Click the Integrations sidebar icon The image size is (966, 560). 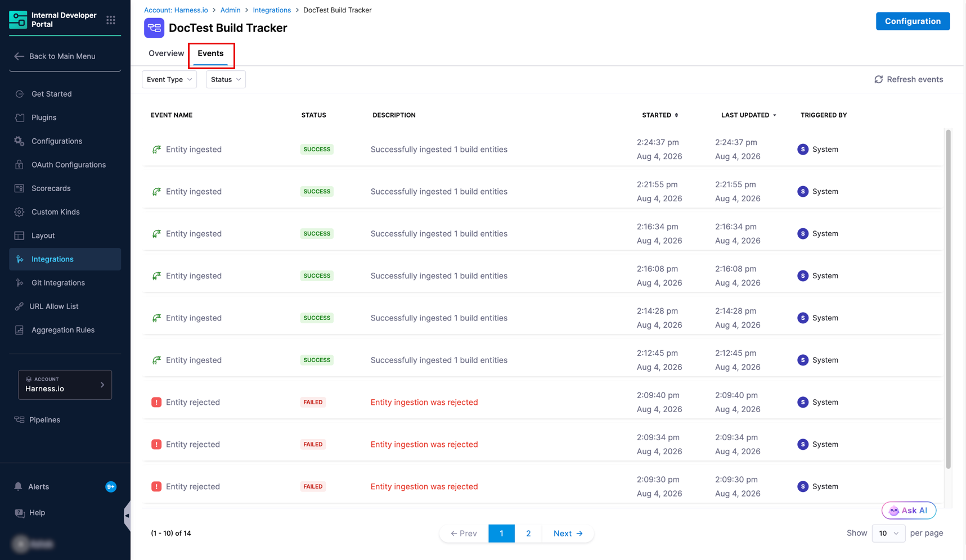[20, 259]
